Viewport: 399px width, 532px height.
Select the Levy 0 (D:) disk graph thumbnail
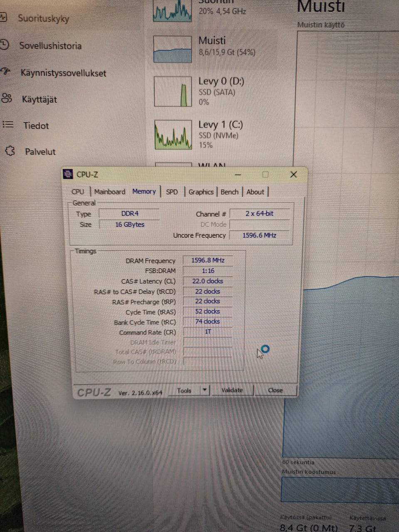(x=172, y=91)
